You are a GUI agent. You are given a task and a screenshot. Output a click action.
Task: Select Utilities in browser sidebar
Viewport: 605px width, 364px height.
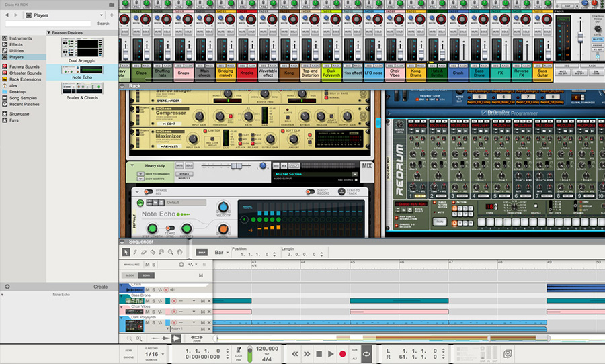pyautogui.click(x=17, y=50)
